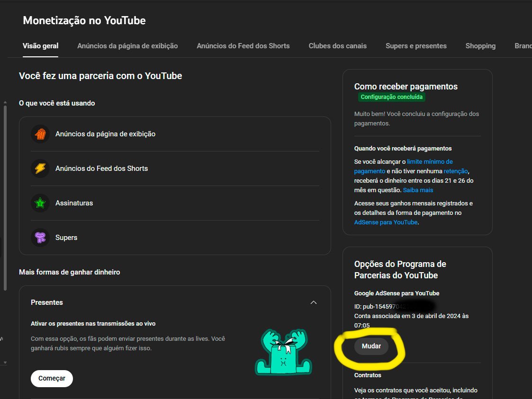Click the Configuração concluída status badge
The width and height of the screenshot is (532, 399).
click(x=391, y=97)
